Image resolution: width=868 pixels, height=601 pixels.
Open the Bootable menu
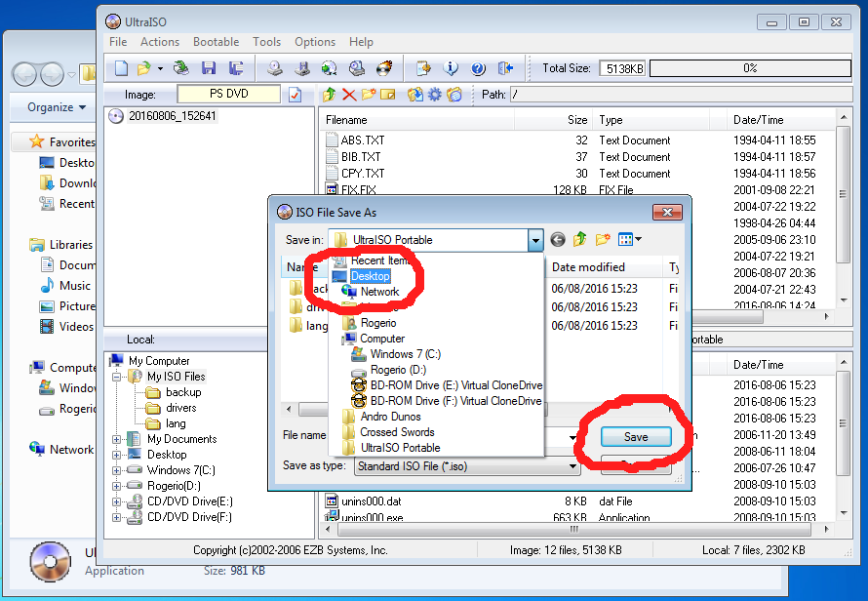tap(216, 42)
